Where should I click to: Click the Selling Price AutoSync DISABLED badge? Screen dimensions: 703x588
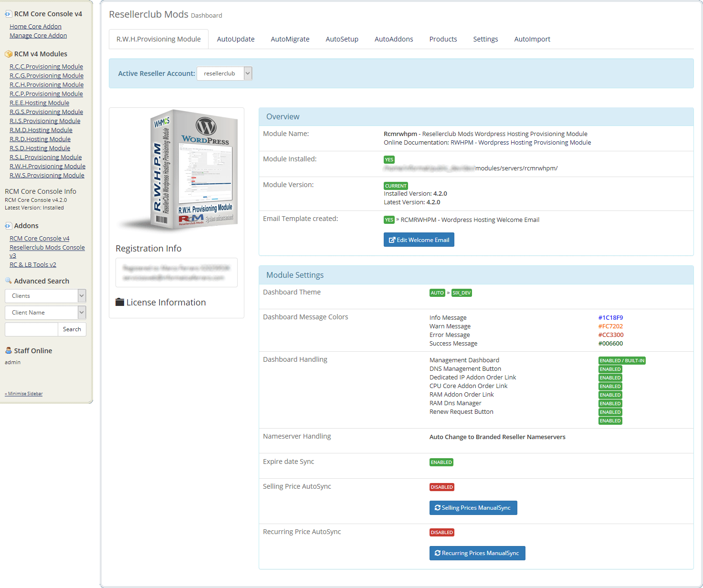point(442,487)
